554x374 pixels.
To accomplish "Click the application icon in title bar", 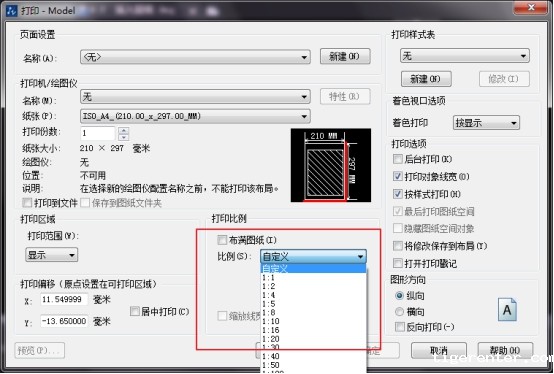I will tap(12, 10).
